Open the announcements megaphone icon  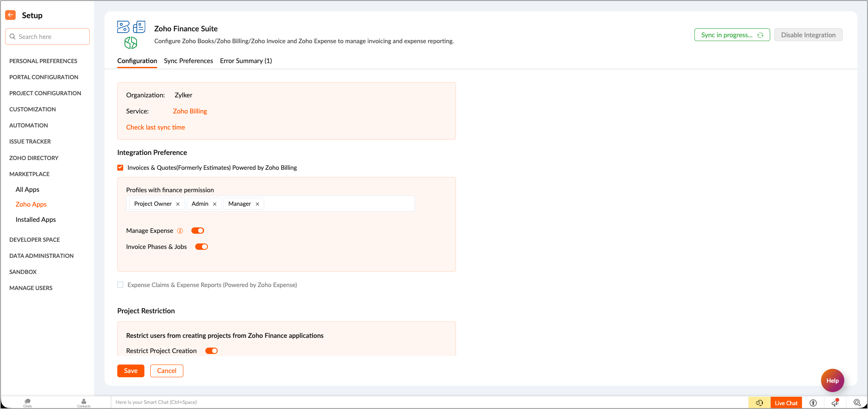click(835, 403)
